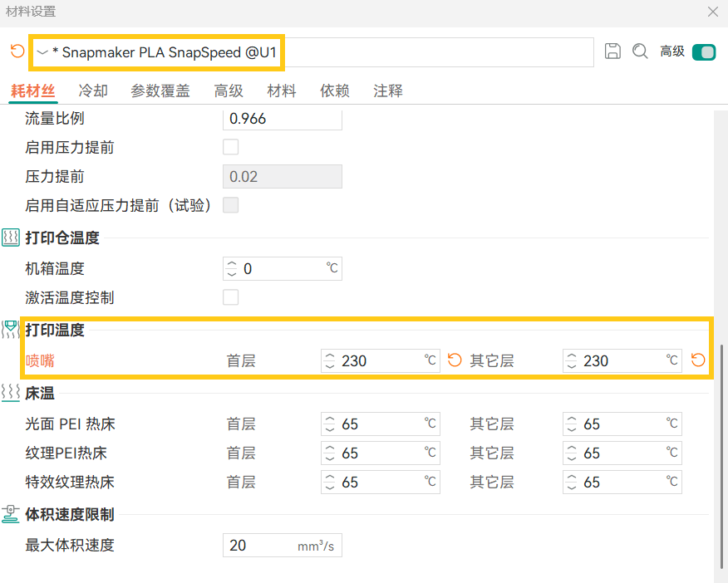Click 纹理PEI热床 首层 spinner arrows
Screen dimensions: 728x583
[330, 453]
